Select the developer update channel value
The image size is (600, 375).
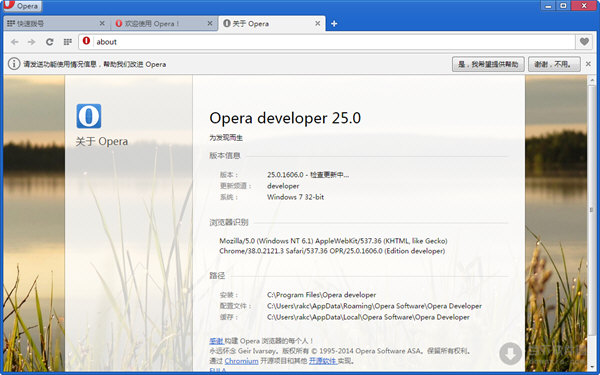click(x=283, y=186)
